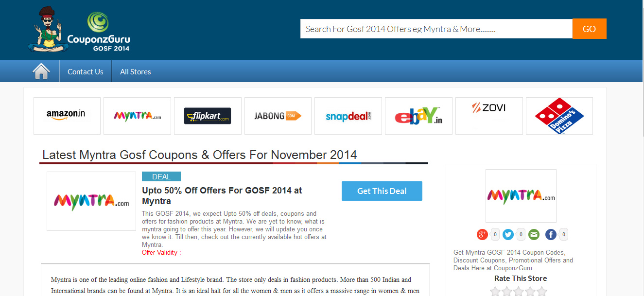Screen dimensions: 644x296
Task: Choose the Jabong store logo
Action: point(278,116)
